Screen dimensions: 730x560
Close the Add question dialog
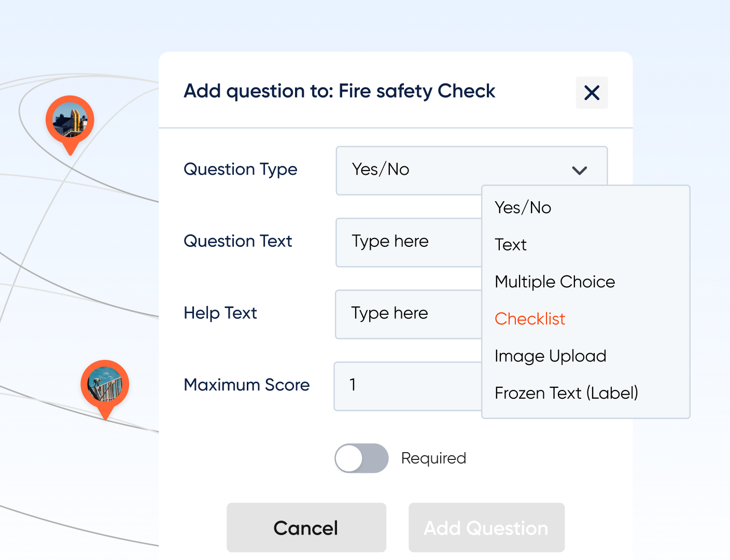(x=592, y=93)
